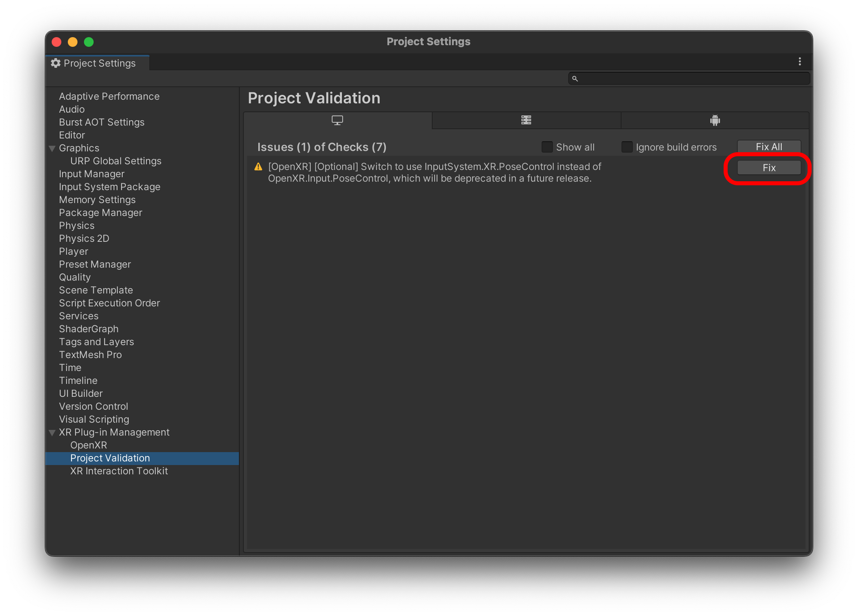858x616 pixels.
Task: Collapse the XR Plug-in Management section
Action: (x=52, y=433)
